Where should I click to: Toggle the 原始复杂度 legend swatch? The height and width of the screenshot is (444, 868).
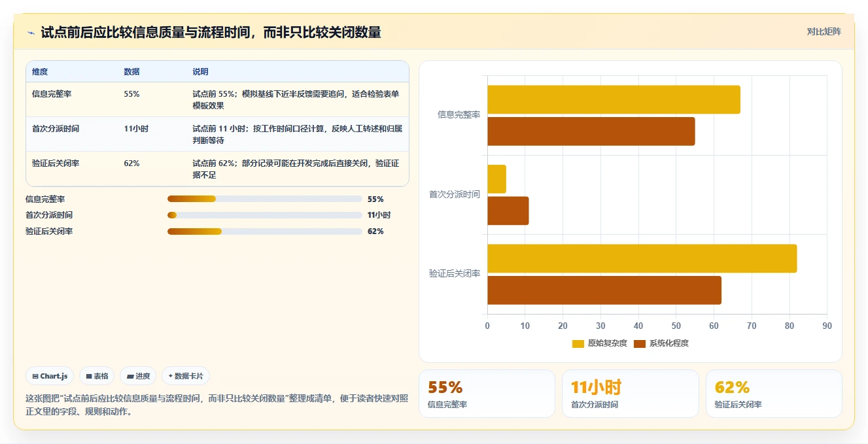click(578, 343)
